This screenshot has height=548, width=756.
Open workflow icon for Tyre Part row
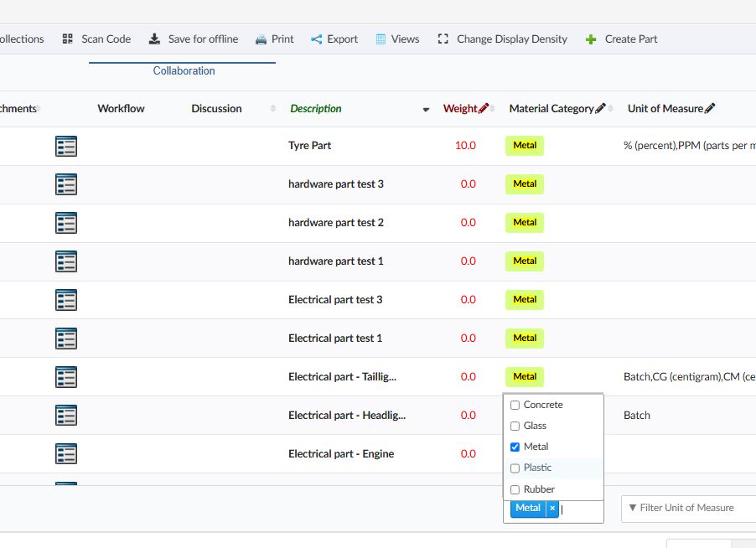pos(66,146)
